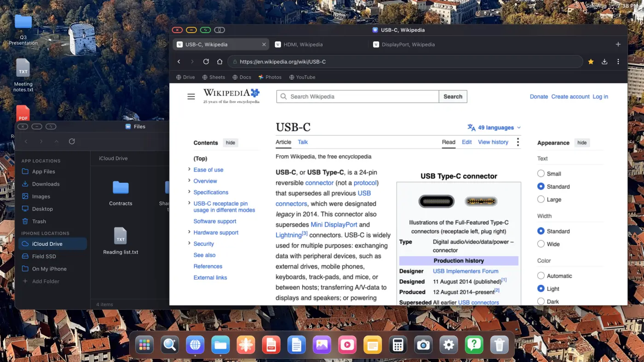Select the Light color option
Image resolution: width=644 pixels, height=362 pixels.
[541, 288]
